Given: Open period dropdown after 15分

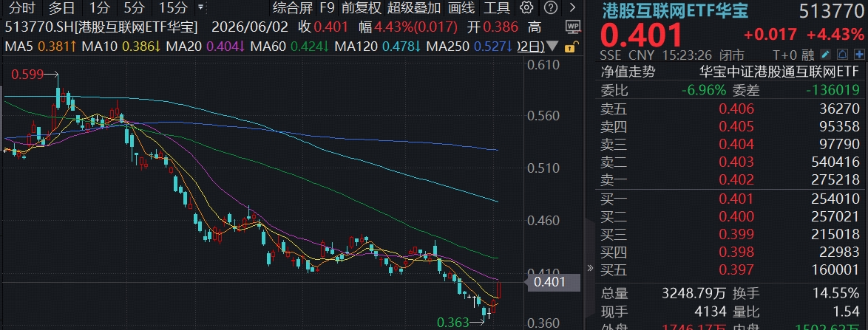Looking at the screenshot, I should [200, 8].
